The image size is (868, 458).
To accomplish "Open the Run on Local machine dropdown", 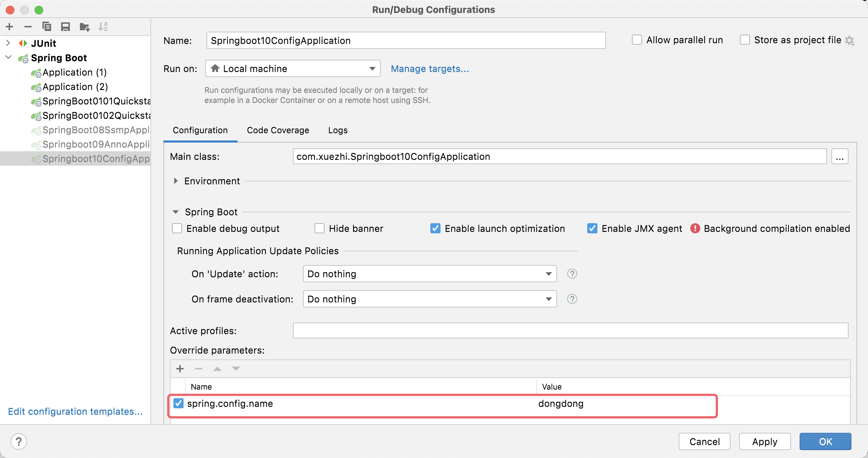I will click(293, 68).
